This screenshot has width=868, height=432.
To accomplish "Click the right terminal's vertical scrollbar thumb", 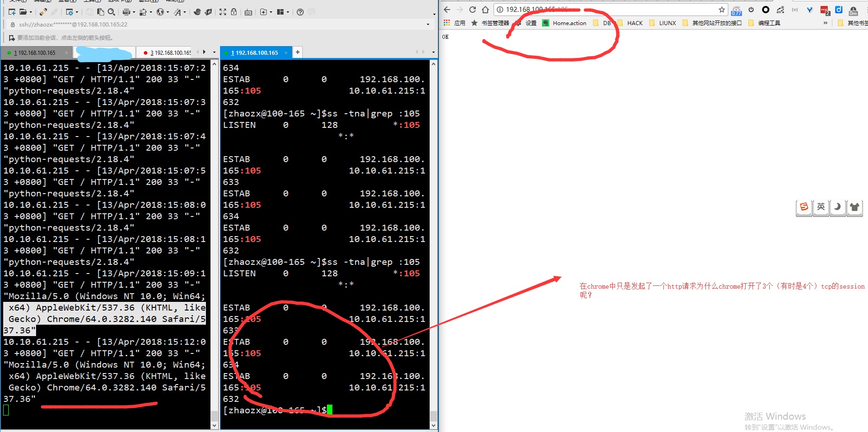I will pos(433,416).
